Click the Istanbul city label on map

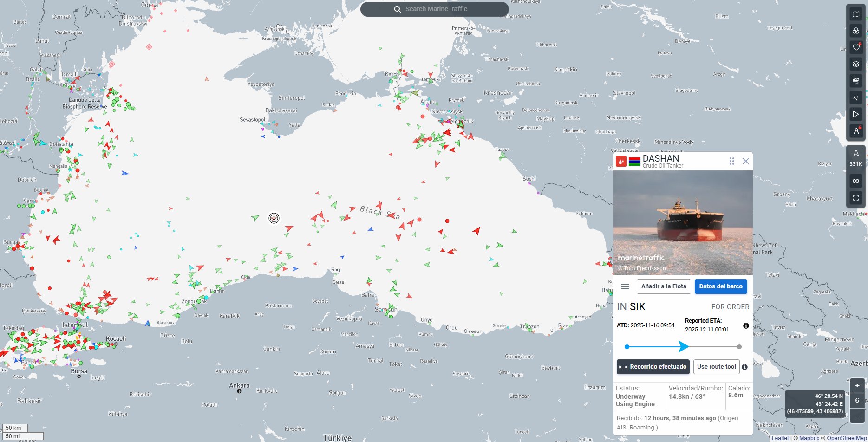point(75,325)
